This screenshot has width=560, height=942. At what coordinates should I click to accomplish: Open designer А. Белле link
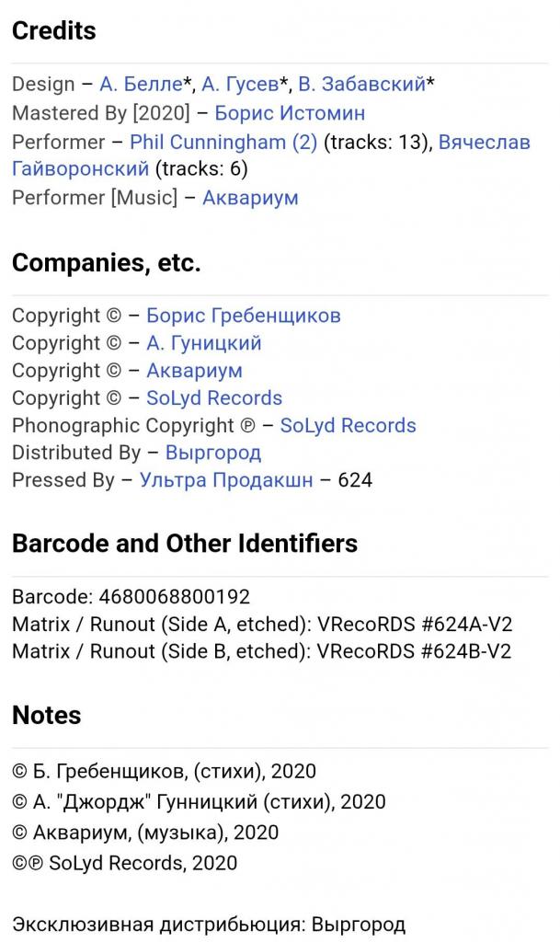click(x=141, y=84)
